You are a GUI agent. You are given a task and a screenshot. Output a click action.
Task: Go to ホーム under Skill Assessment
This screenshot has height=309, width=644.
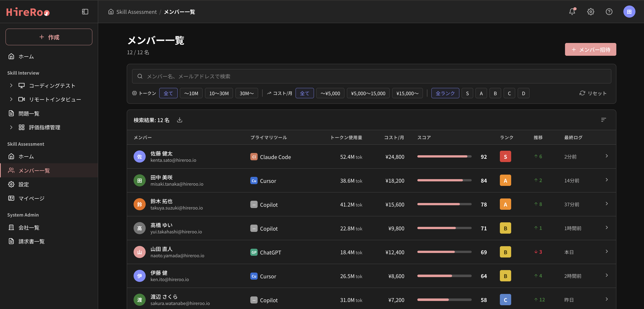49,156
